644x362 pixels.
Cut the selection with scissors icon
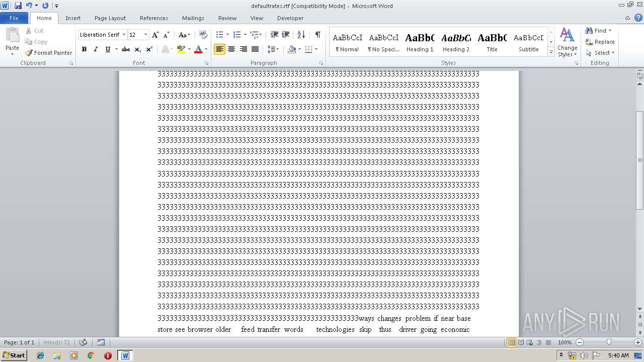coord(29,31)
